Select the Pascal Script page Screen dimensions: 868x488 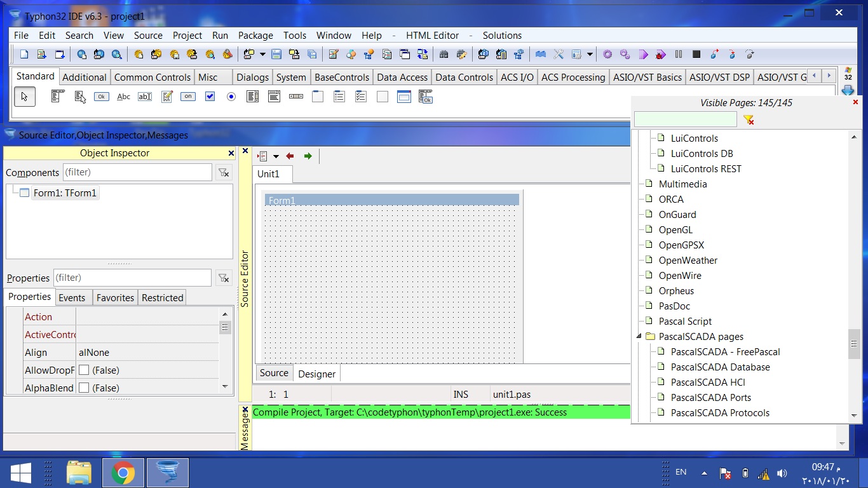point(685,322)
